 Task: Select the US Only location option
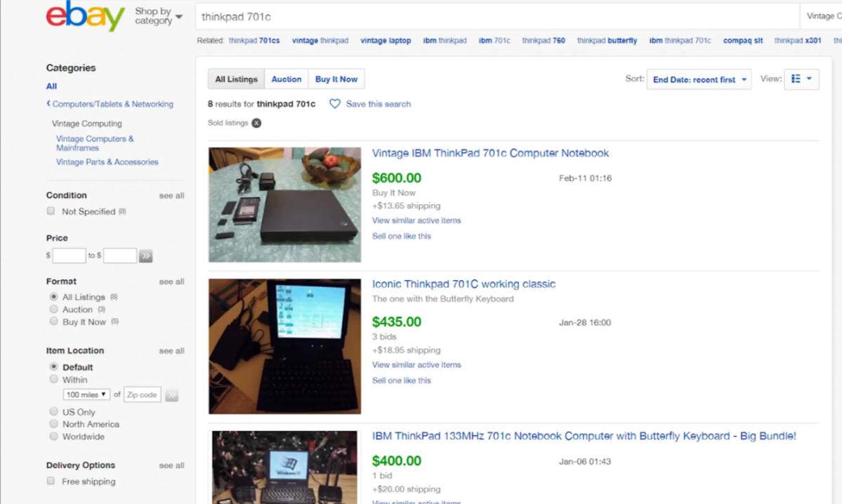coord(53,411)
